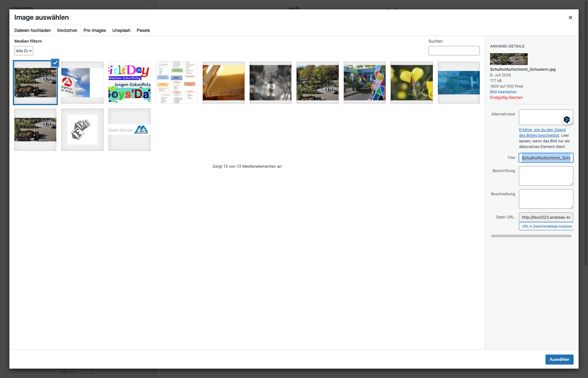Click the Titel input field
Image resolution: width=588 pixels, height=378 pixels.
pos(546,158)
